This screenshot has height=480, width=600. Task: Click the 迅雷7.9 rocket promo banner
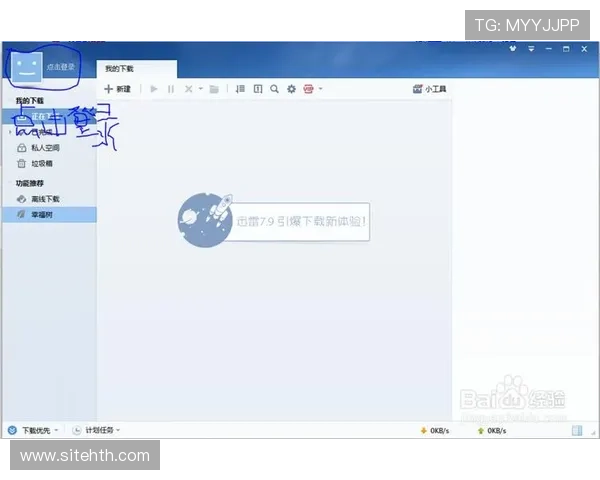[274, 221]
